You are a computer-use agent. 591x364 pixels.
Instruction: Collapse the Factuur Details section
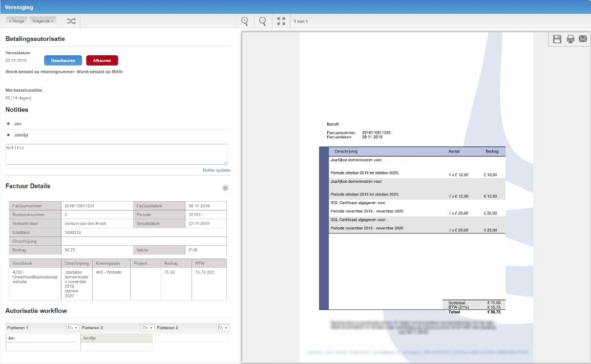(x=225, y=188)
